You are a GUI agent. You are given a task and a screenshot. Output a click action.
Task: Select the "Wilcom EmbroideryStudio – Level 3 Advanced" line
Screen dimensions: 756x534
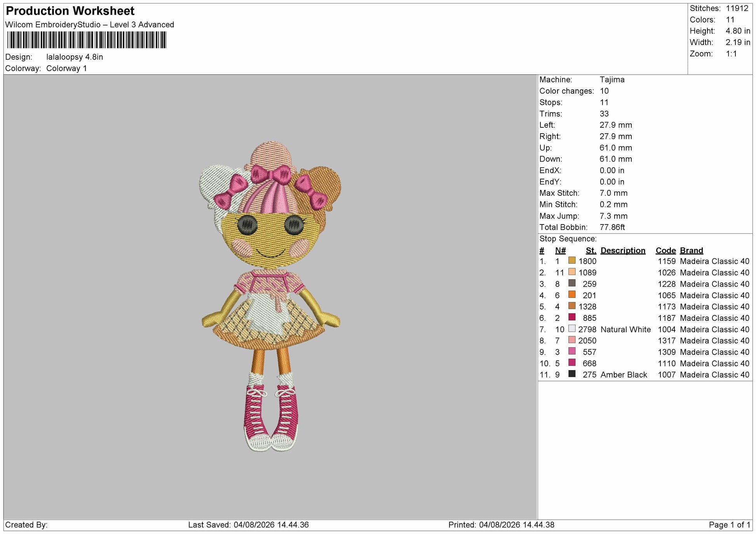pos(90,24)
